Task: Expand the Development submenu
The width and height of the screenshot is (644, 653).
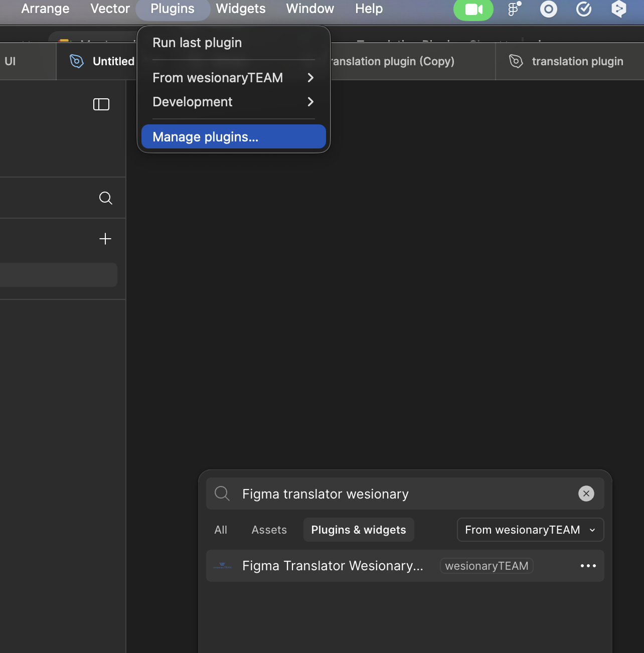Action: 234,102
